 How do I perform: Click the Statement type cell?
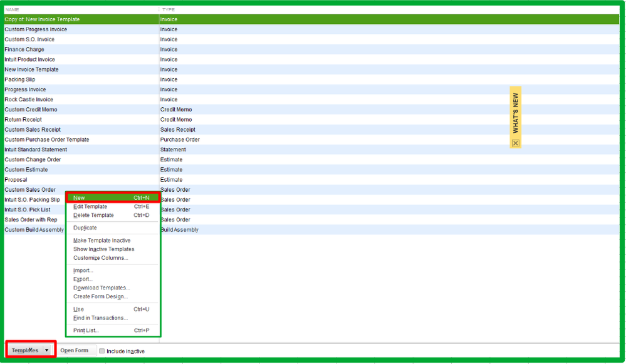pyautogui.click(x=173, y=150)
